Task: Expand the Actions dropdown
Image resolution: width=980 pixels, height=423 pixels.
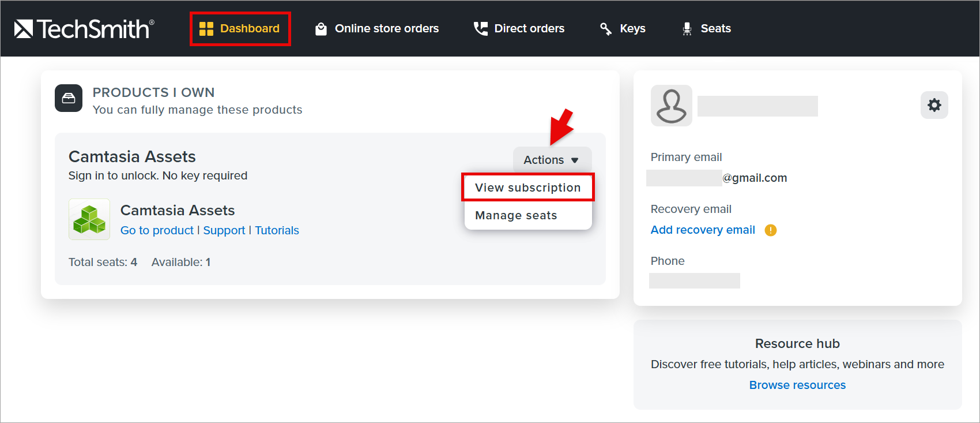Action: (x=552, y=160)
